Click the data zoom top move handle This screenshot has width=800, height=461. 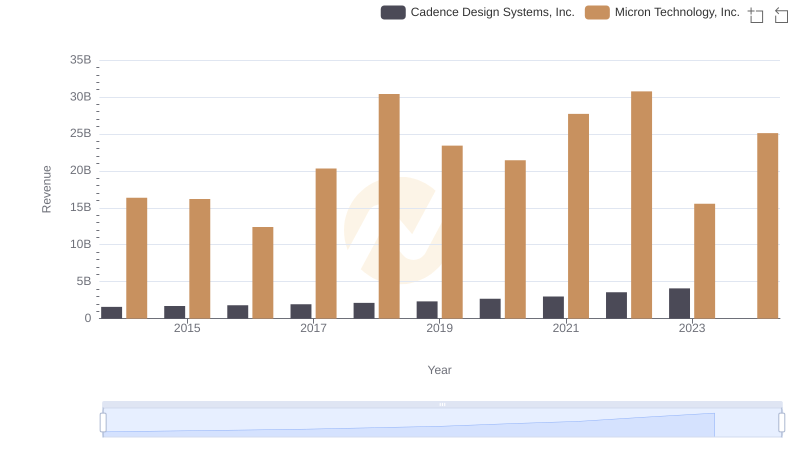(442, 404)
